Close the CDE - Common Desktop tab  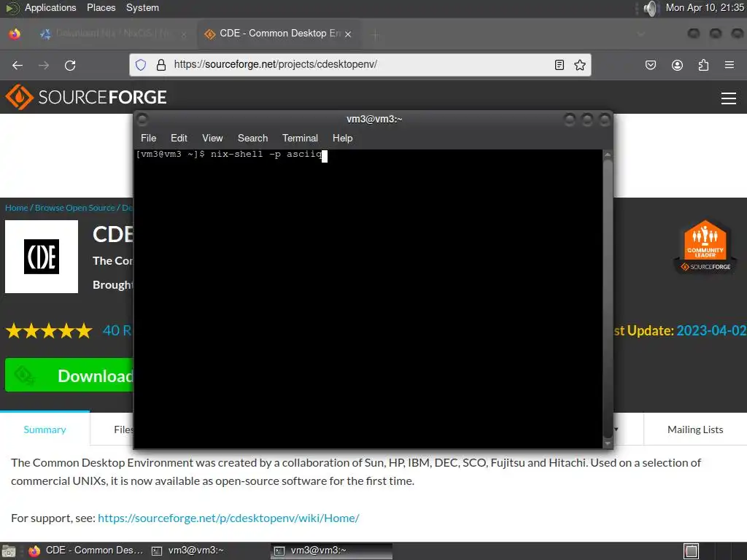coord(348,34)
